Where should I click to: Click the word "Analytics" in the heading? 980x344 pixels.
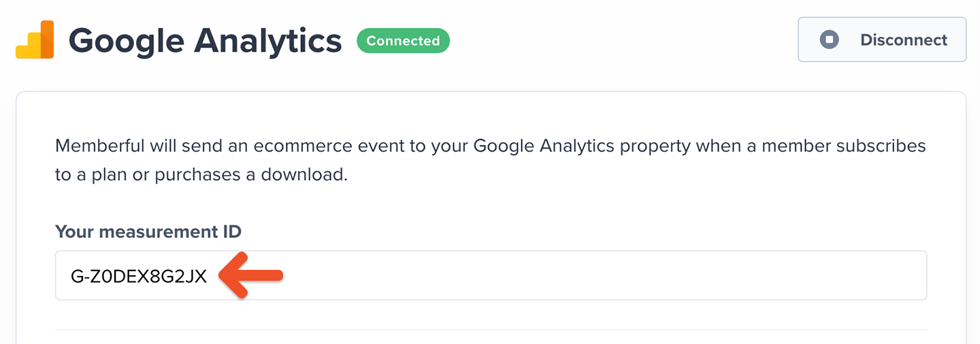click(268, 41)
